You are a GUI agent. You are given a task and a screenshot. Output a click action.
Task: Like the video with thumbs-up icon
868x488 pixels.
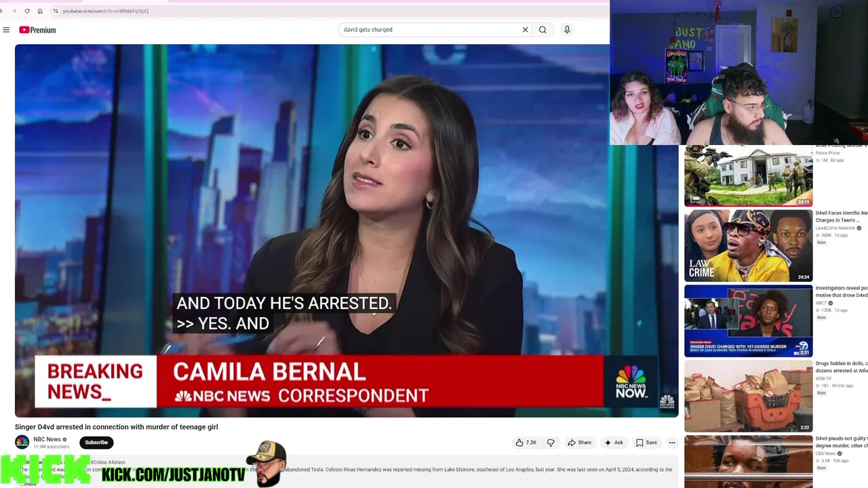click(526, 443)
